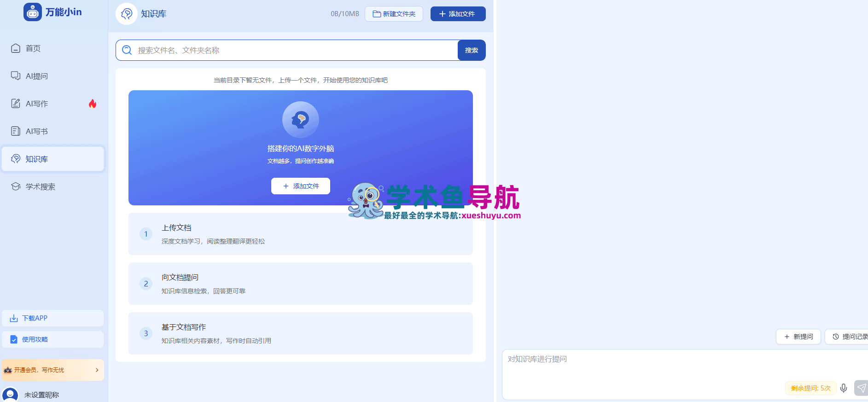Click the 未设置昵称 nickname text
868x402 pixels.
click(41, 395)
